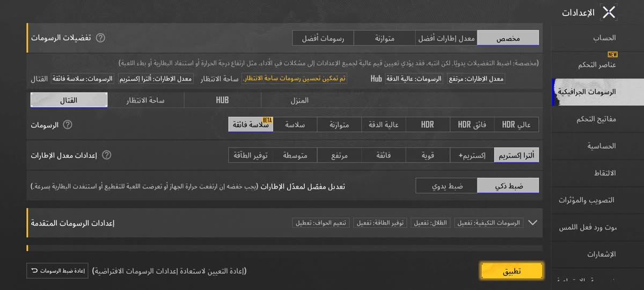
Task: Choose فائق HDR graphics quality
Action: pyautogui.click(x=472, y=125)
